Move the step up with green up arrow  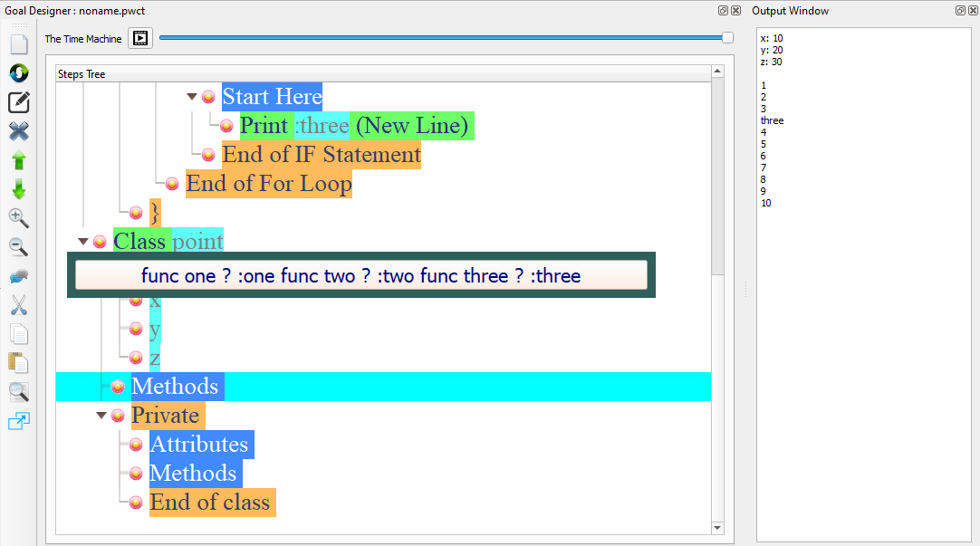[x=18, y=159]
